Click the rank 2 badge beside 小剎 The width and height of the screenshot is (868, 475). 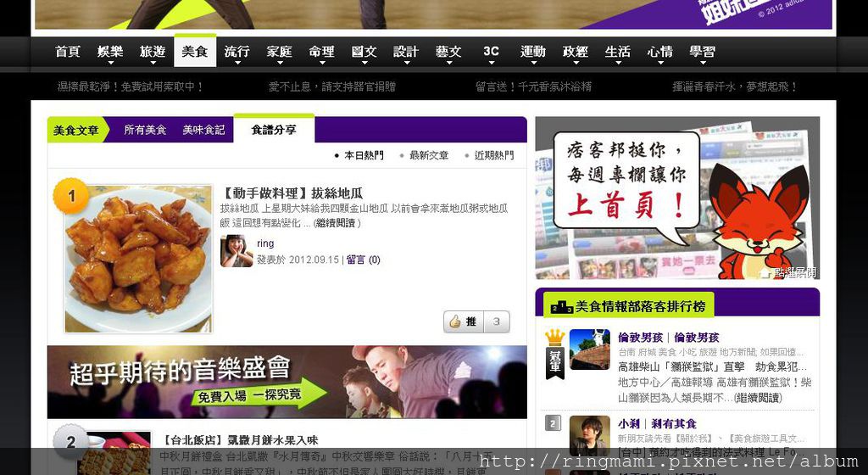point(553,423)
